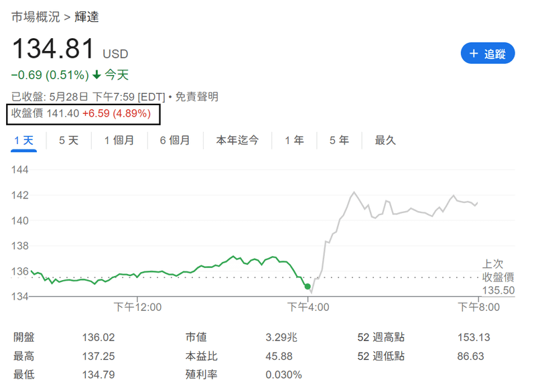Viewport: 536px width, 392px height.
Task: Show the 最久 maximum range chart
Action: coord(385,140)
